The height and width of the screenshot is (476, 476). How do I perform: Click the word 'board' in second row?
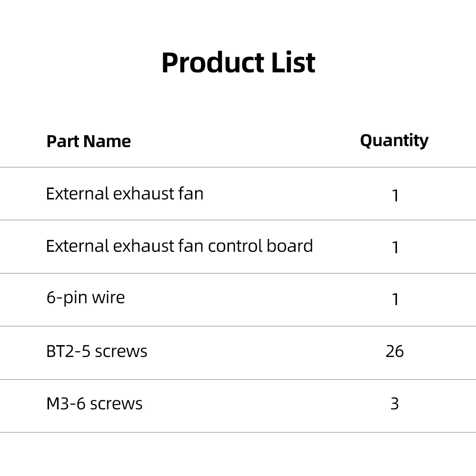[x=289, y=246]
